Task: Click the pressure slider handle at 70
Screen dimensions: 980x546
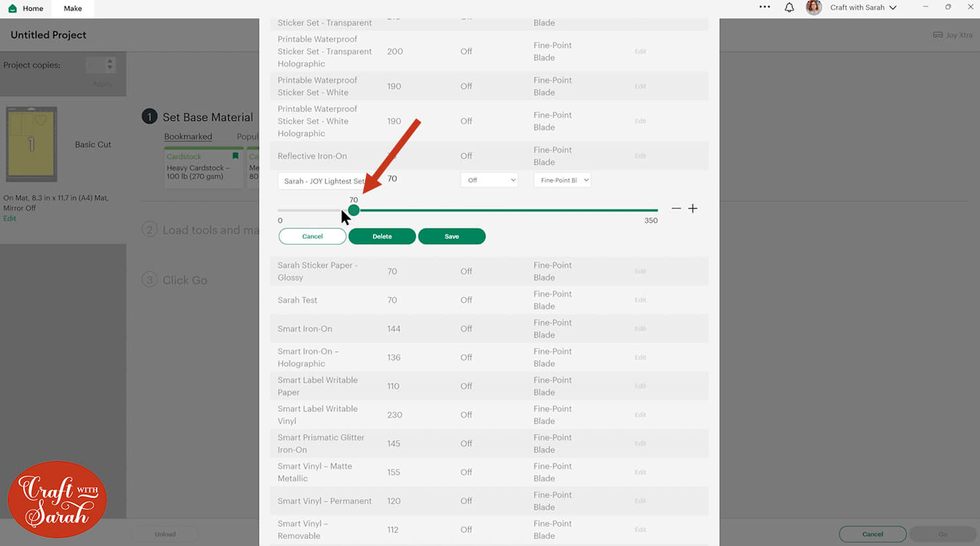Action: [x=353, y=210]
